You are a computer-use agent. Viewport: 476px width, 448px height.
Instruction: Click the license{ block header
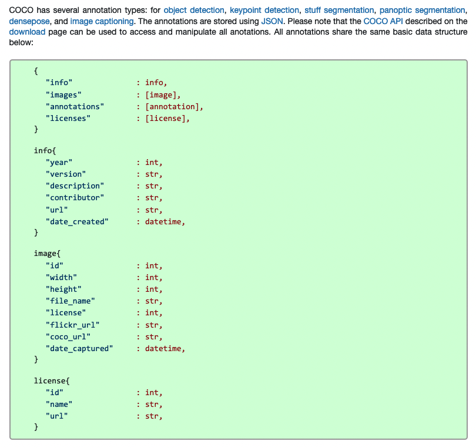tap(52, 381)
